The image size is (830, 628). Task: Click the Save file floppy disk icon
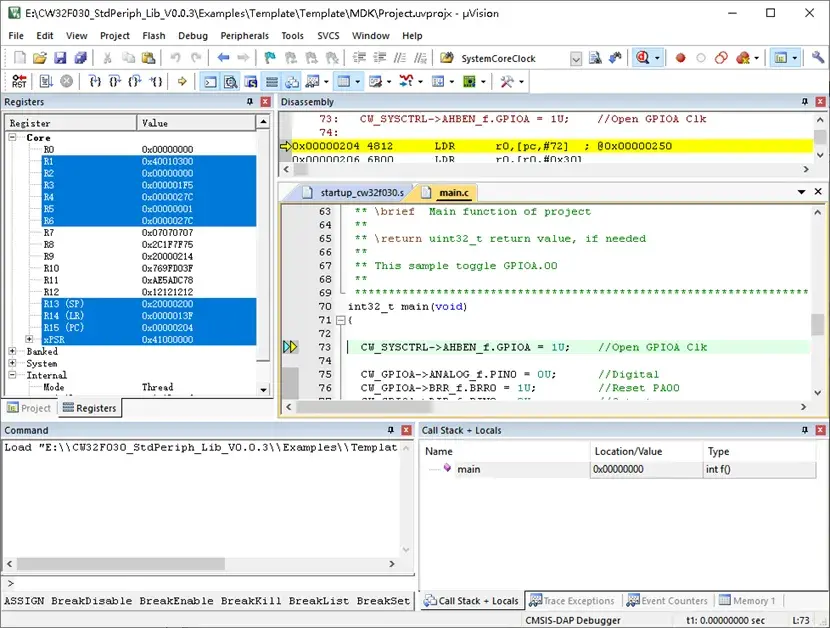pyautogui.click(x=60, y=58)
